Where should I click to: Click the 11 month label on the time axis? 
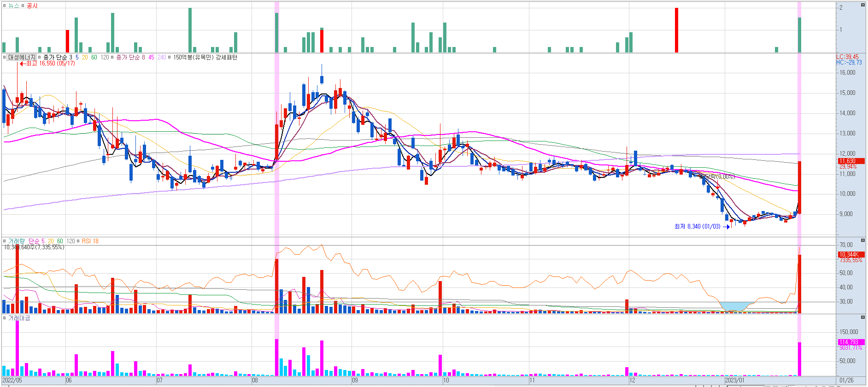pyautogui.click(x=532, y=381)
